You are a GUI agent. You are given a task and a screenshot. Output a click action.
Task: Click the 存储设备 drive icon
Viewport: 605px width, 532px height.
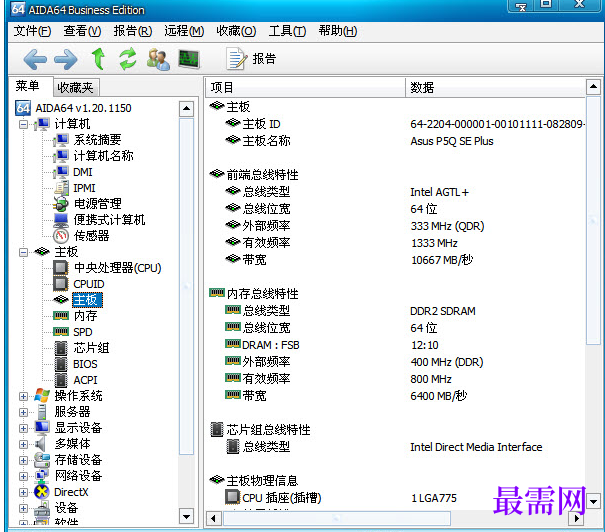click(x=42, y=460)
